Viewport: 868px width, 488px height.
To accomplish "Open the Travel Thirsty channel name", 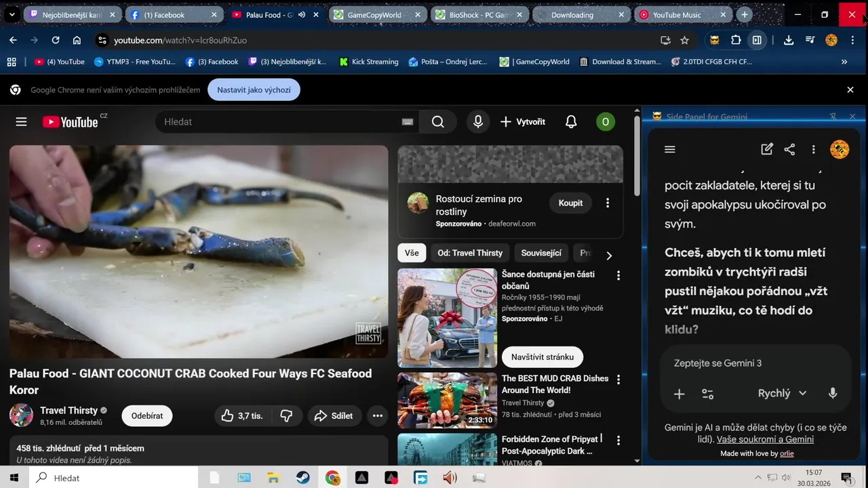I will click(x=69, y=410).
